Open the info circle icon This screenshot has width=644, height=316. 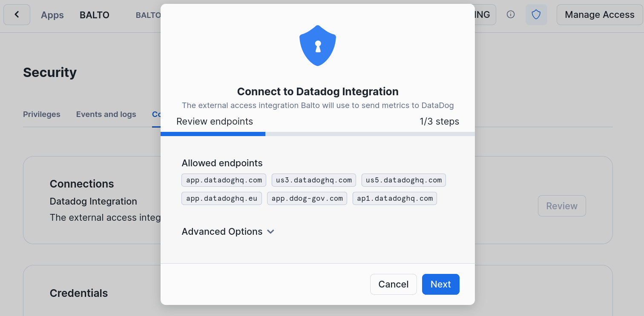tap(511, 14)
